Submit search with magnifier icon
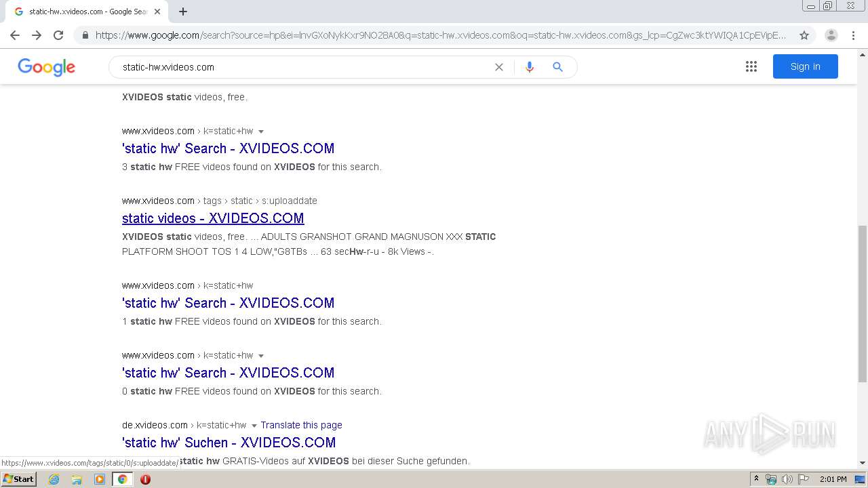 tap(557, 67)
